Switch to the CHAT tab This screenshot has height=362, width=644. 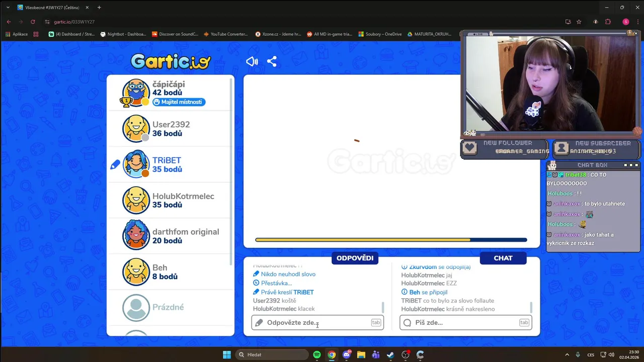coord(503,258)
